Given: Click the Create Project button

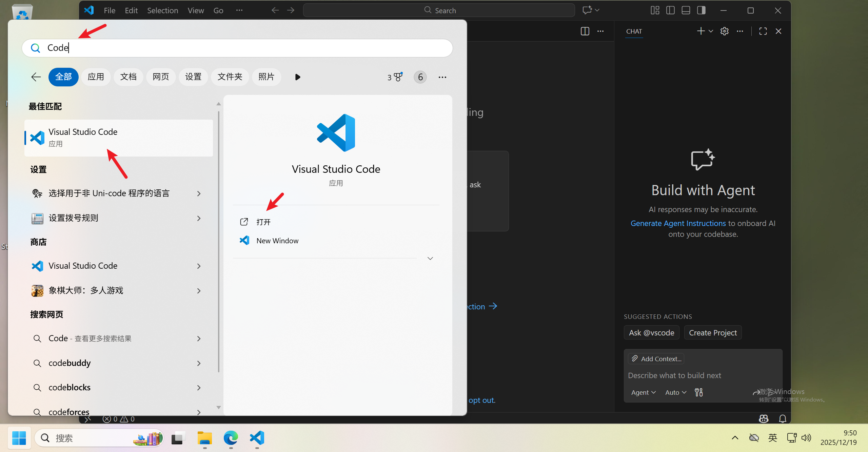Looking at the screenshot, I should click(713, 333).
